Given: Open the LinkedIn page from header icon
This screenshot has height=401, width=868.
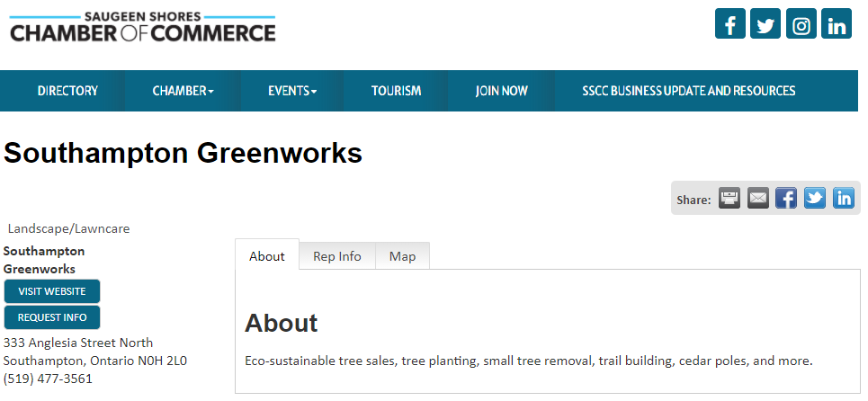Looking at the screenshot, I should 836,23.
